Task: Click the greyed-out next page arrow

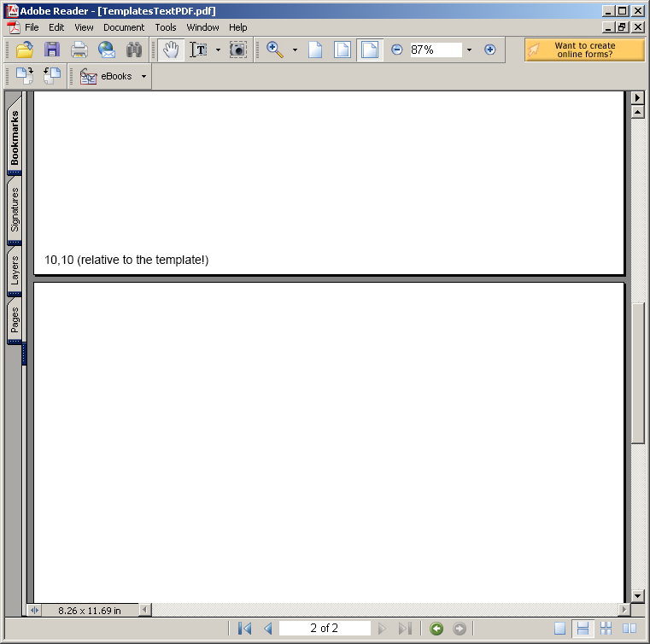Action: [x=382, y=629]
